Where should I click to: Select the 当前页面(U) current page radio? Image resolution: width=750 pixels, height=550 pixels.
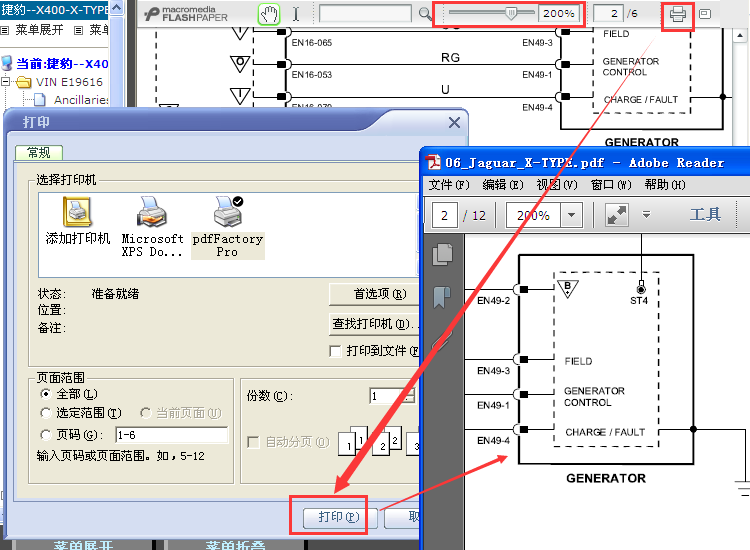pyautogui.click(x=146, y=413)
